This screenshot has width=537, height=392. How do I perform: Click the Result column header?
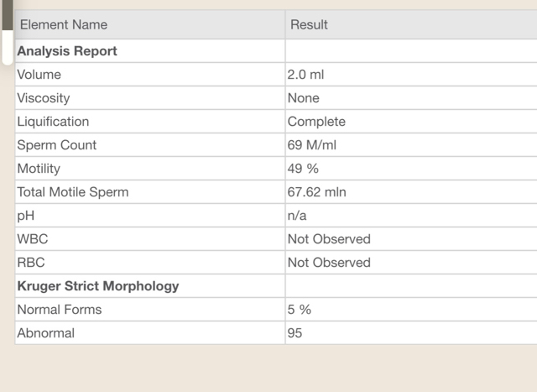[x=309, y=24]
